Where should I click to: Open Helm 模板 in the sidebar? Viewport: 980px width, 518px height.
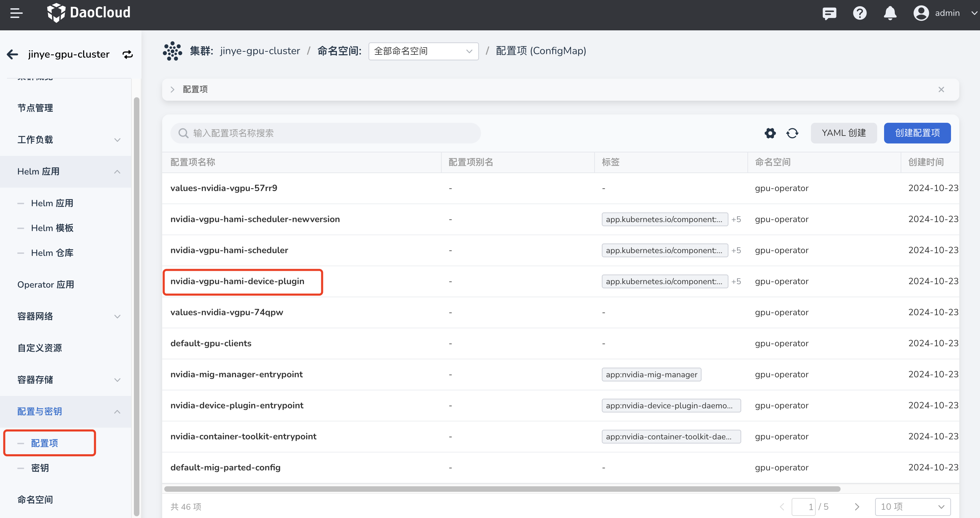(x=52, y=228)
